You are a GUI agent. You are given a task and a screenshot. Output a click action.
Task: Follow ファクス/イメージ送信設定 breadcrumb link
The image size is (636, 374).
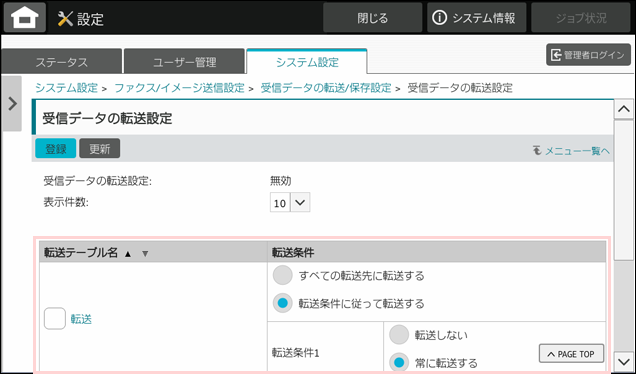click(x=180, y=88)
